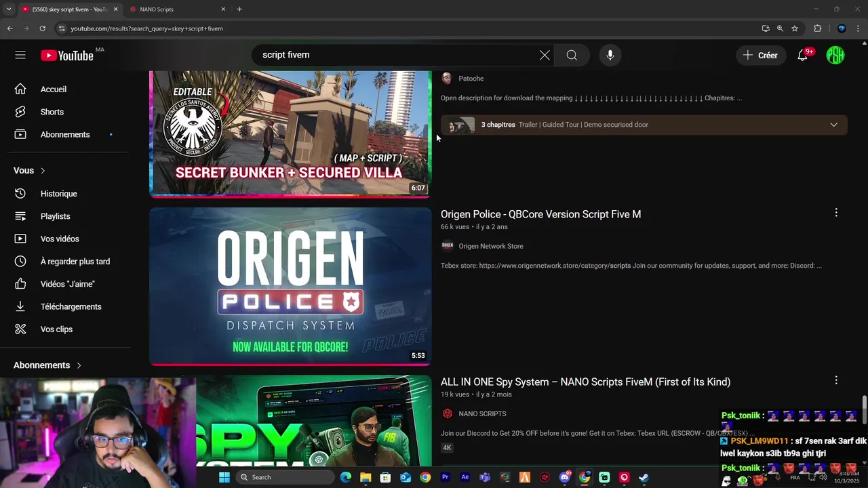Open options menu for Spy System video

coord(836,380)
